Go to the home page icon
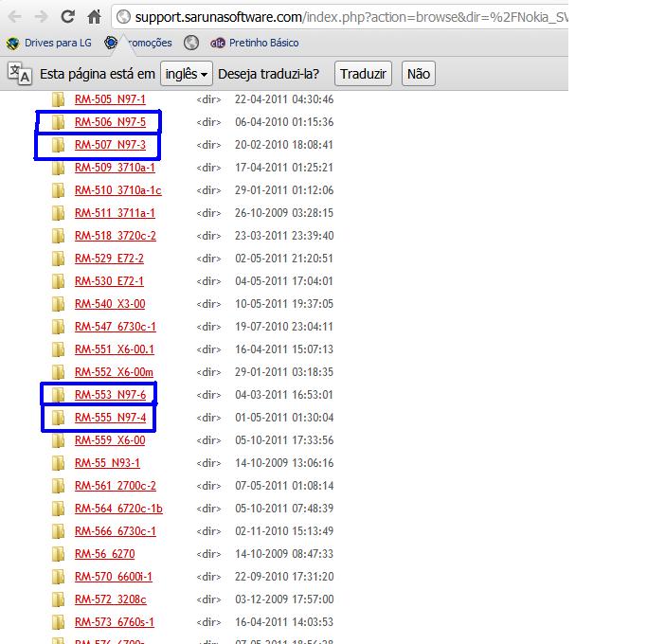Screen dimensions: 647x644 [x=95, y=16]
